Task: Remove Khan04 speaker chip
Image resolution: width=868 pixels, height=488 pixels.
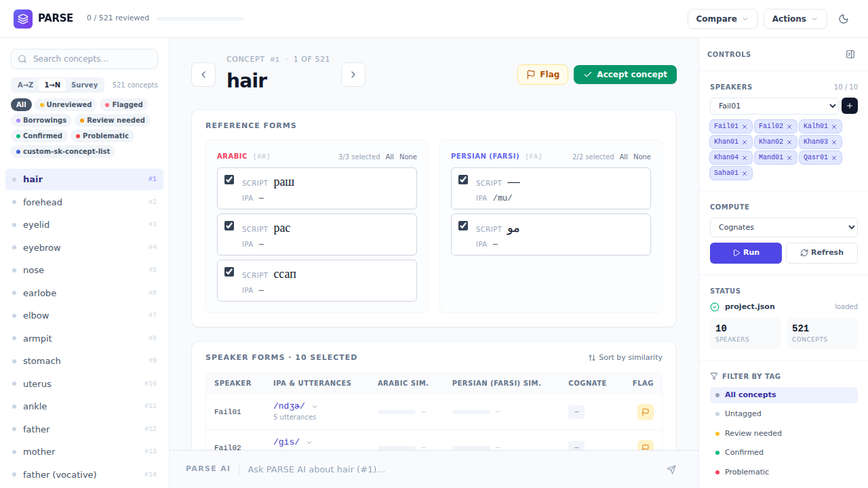Action: pos(745,158)
